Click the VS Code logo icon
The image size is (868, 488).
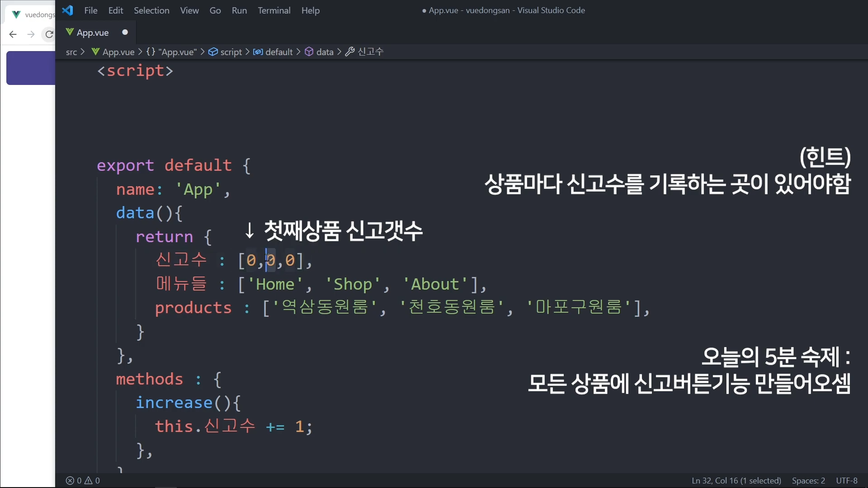pos(68,10)
